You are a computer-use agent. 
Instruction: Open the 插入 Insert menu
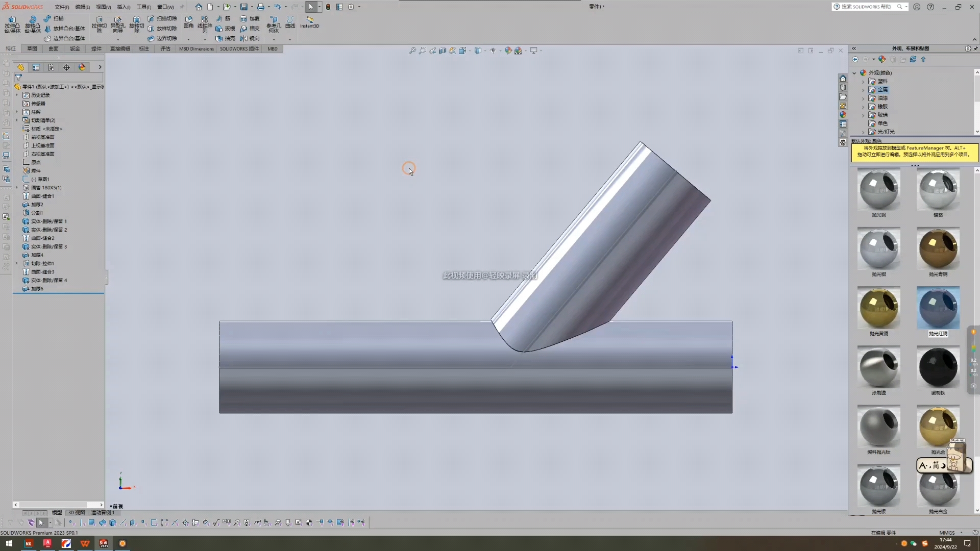(x=124, y=7)
